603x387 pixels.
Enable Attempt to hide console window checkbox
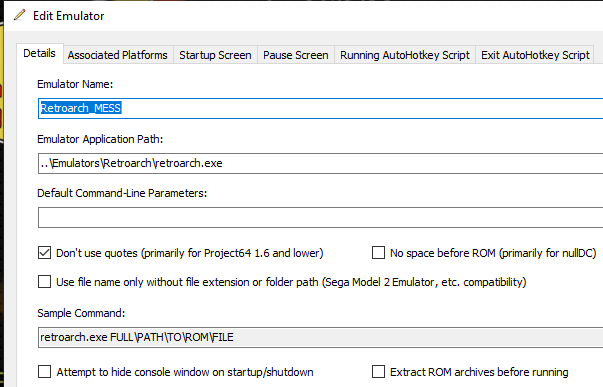tap(45, 372)
